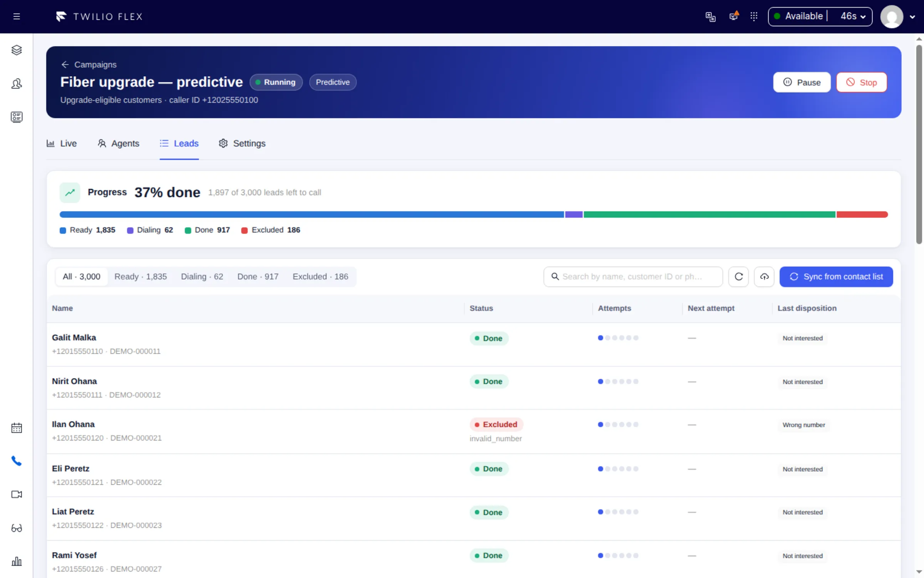Click the page vertical scrollbar
The image size is (924, 578).
pyautogui.click(x=919, y=144)
